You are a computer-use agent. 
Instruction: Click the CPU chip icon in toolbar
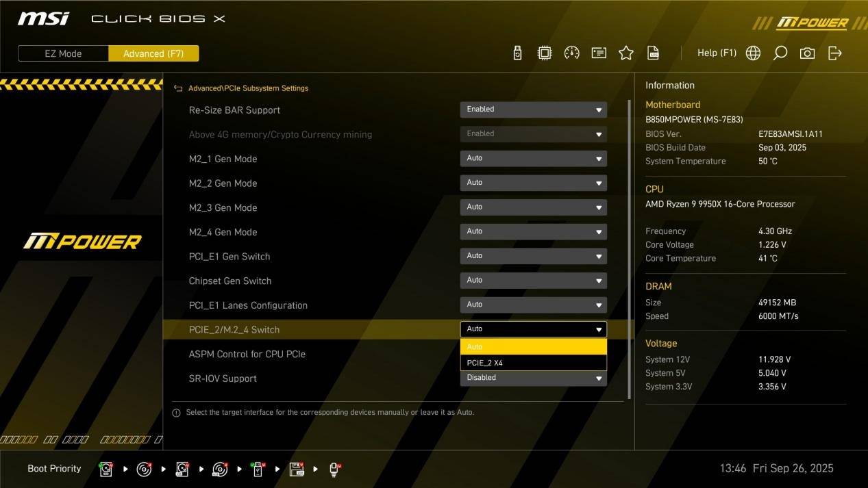pyautogui.click(x=545, y=53)
